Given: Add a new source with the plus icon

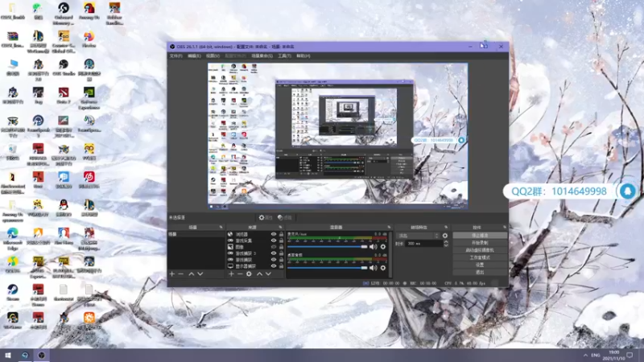Looking at the screenshot, I should 231,274.
